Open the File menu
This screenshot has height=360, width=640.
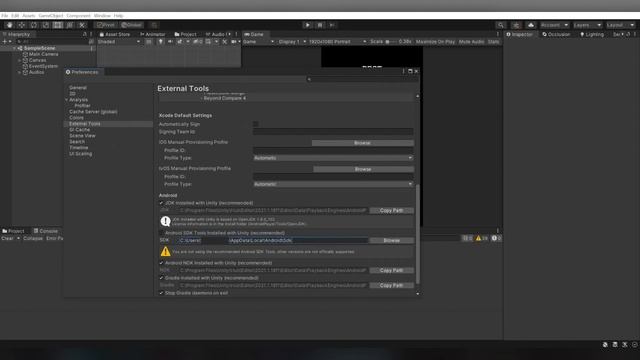coord(4,16)
